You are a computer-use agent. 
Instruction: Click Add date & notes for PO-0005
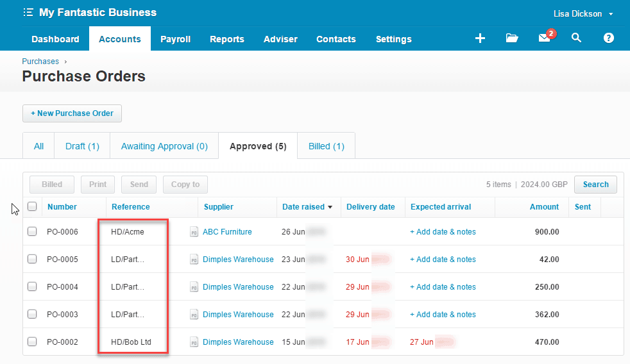point(443,260)
